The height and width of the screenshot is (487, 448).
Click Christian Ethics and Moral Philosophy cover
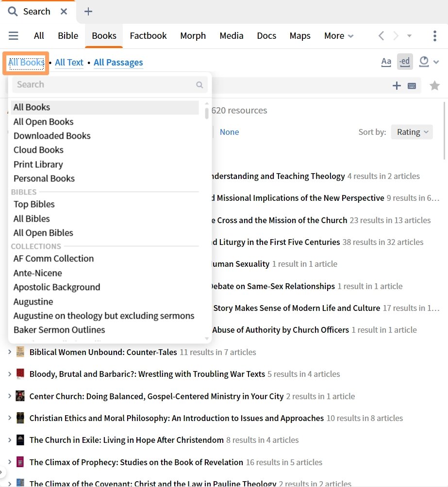(20, 418)
